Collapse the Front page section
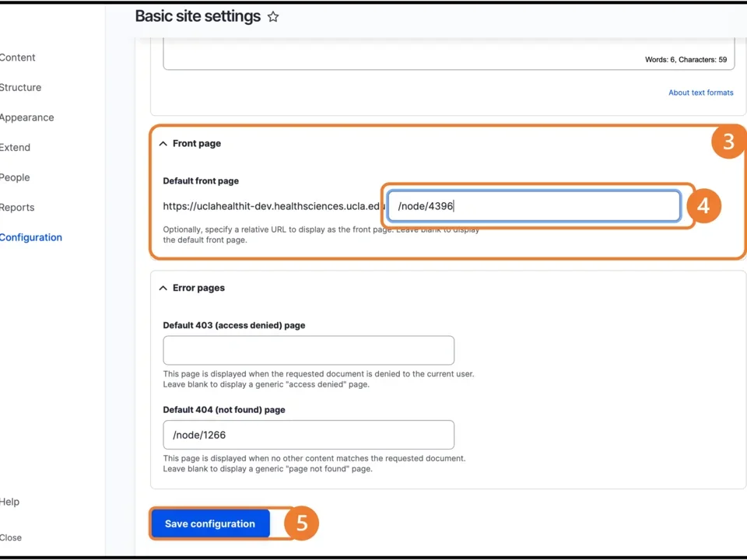Image resolution: width=747 pixels, height=560 pixels. (163, 143)
